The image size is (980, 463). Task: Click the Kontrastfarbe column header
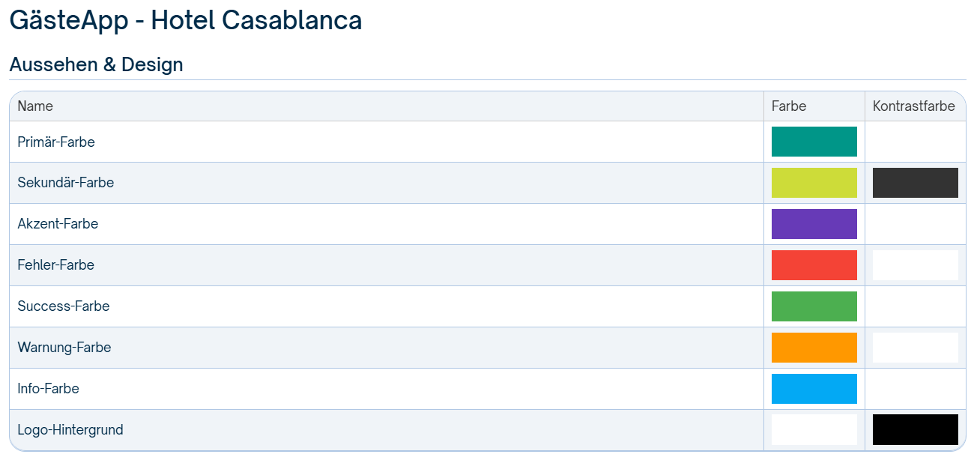[x=913, y=106]
